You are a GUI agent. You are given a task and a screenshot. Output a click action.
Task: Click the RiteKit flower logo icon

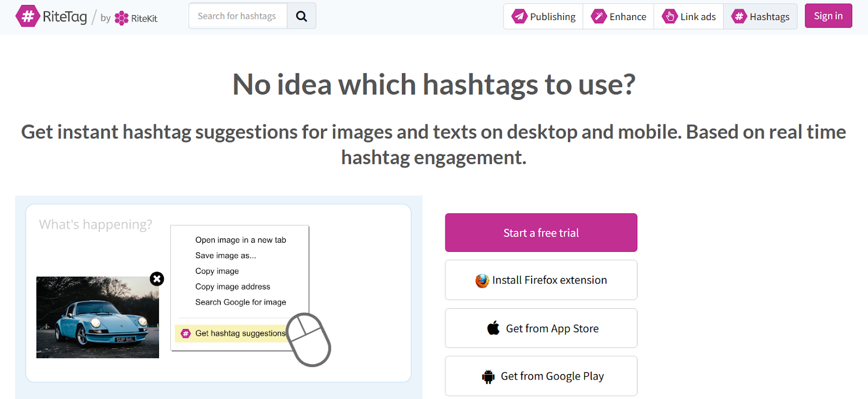[x=122, y=18]
